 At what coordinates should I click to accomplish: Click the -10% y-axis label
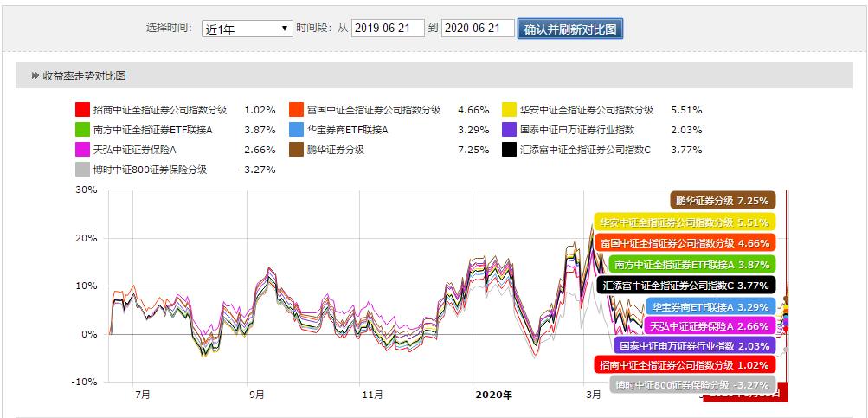84,382
